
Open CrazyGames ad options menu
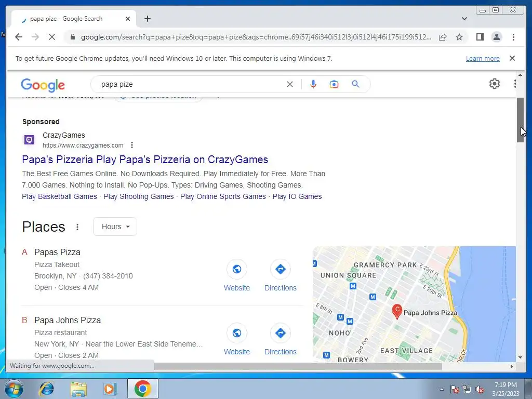click(x=132, y=145)
